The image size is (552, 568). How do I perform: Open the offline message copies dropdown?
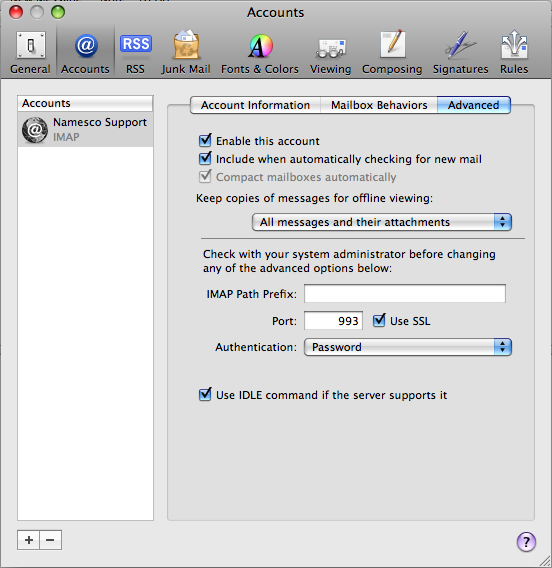tap(382, 222)
